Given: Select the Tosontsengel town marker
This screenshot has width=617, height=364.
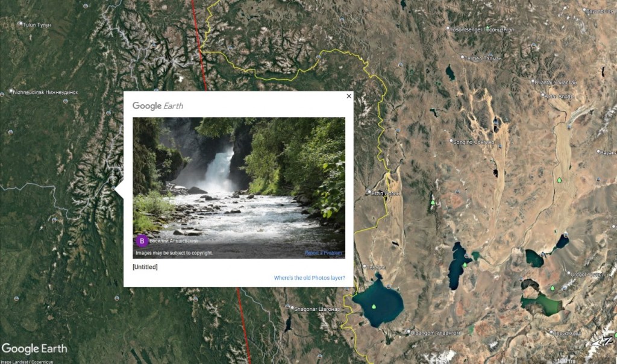Looking at the screenshot, I should pyautogui.click(x=448, y=29).
